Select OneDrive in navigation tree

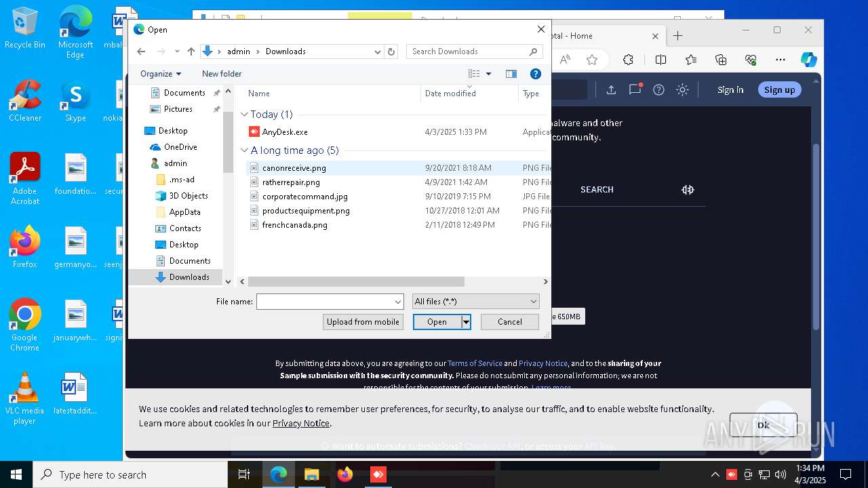[180, 147]
